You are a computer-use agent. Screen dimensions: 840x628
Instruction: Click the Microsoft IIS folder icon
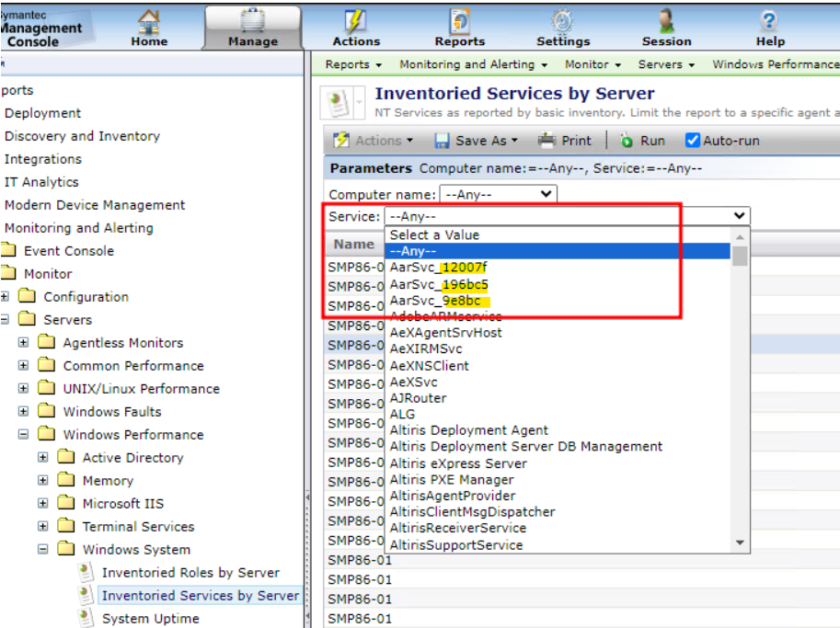click(66, 503)
